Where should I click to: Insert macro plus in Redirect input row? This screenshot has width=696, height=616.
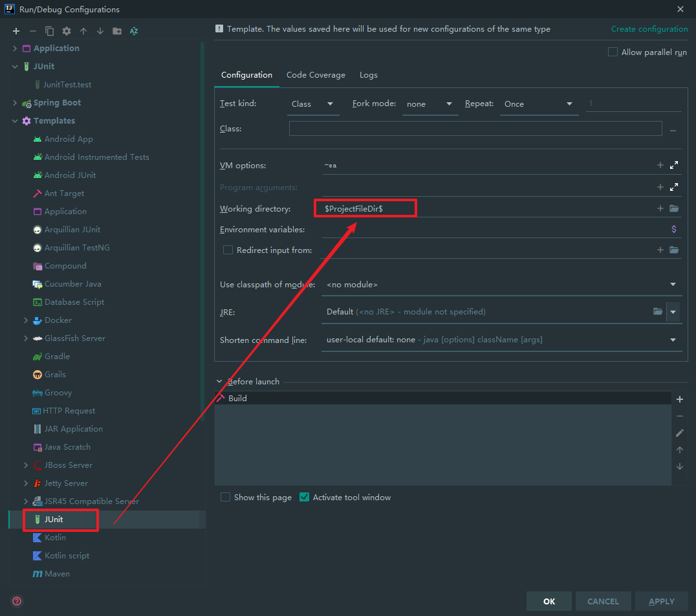point(660,250)
